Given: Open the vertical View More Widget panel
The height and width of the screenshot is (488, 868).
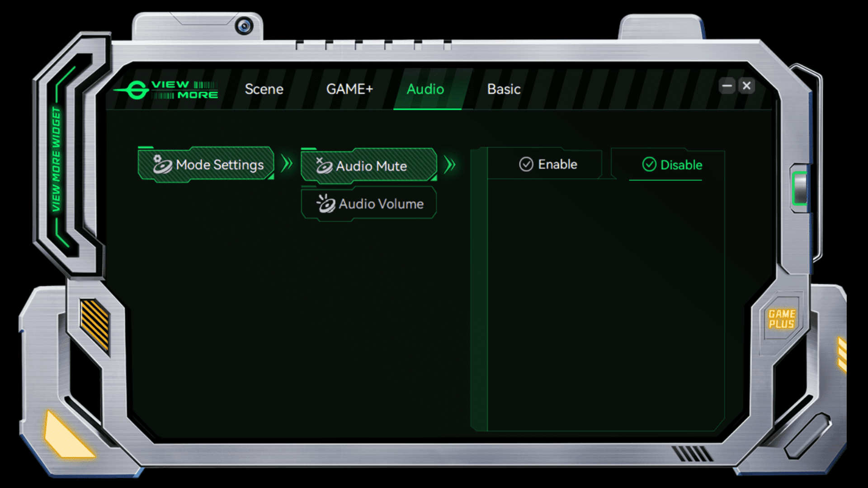Looking at the screenshot, I should 56,159.
